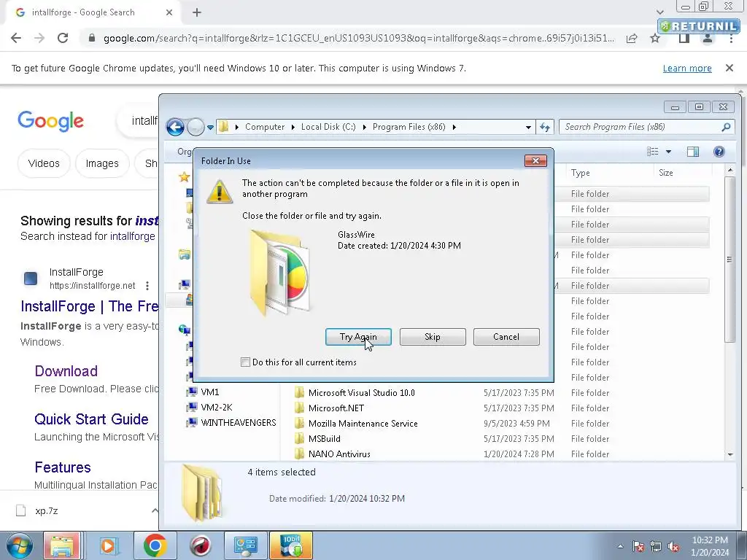Sort by Size column header

tap(666, 173)
